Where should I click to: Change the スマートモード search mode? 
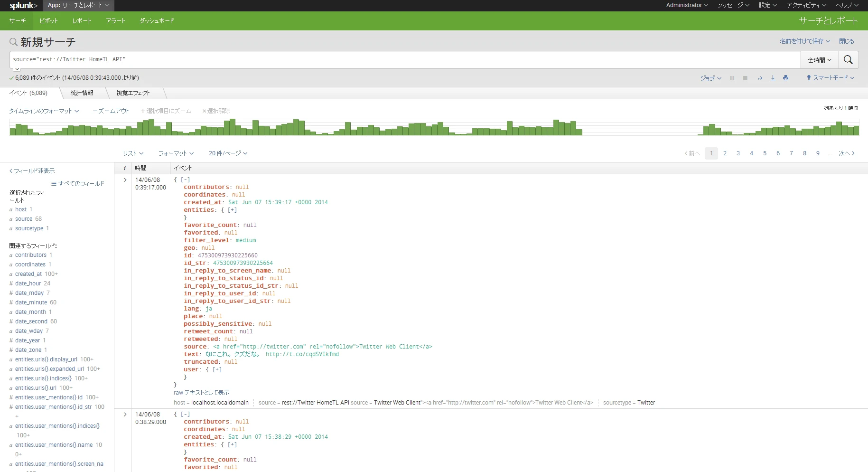pos(831,78)
